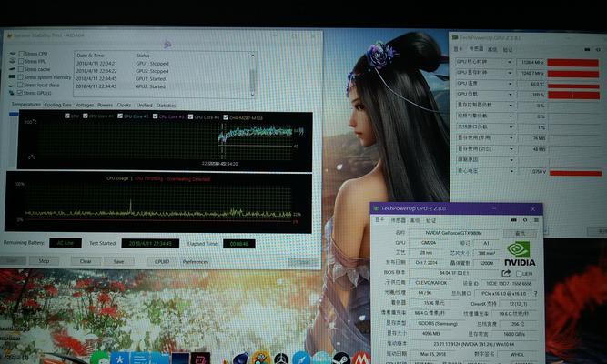Click the NVIDIA GeForce GTX 980M name field

454,233
